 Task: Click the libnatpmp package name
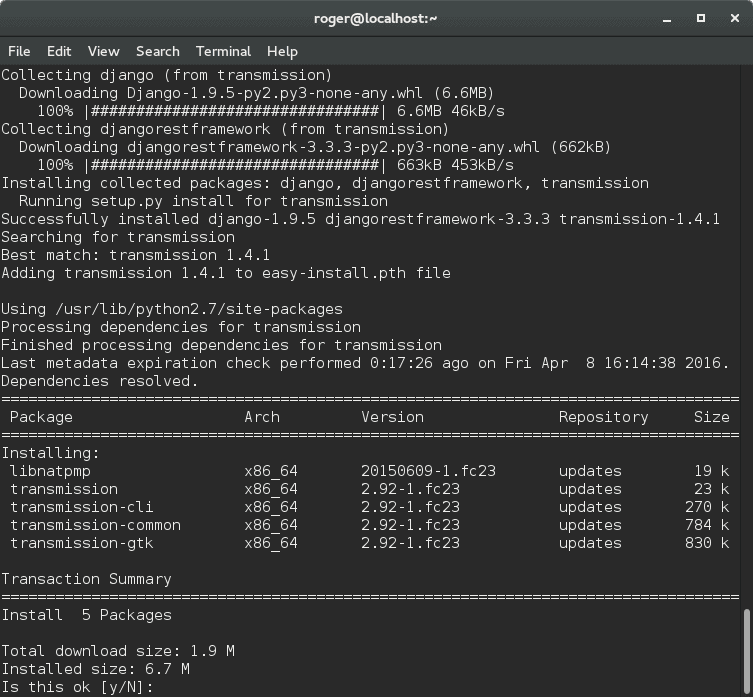(50, 471)
